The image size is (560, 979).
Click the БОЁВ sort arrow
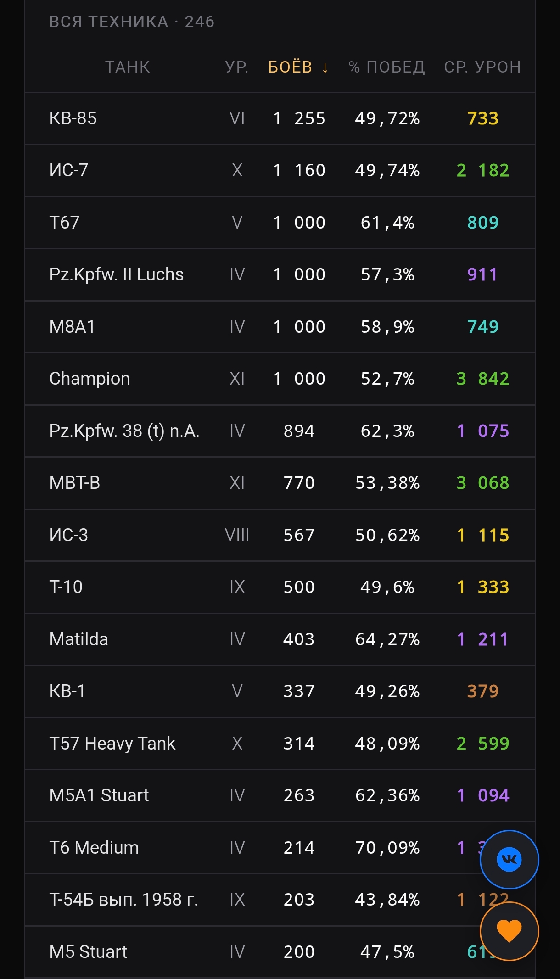[325, 67]
